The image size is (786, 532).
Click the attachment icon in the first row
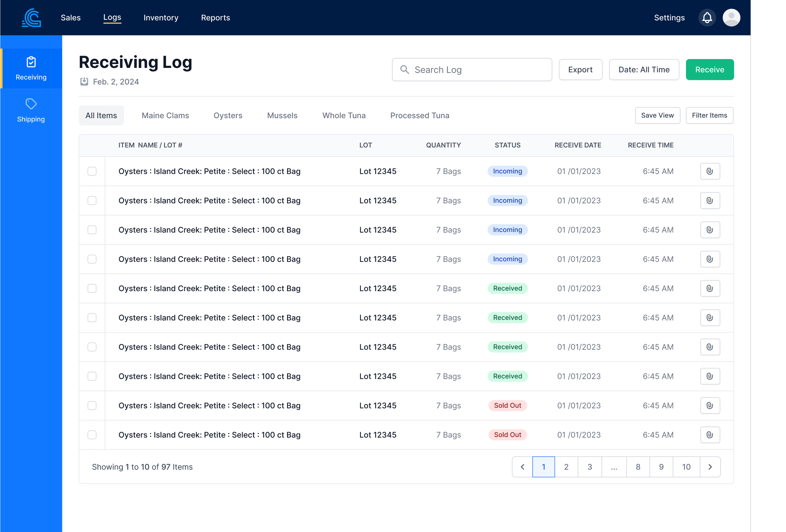pos(710,171)
